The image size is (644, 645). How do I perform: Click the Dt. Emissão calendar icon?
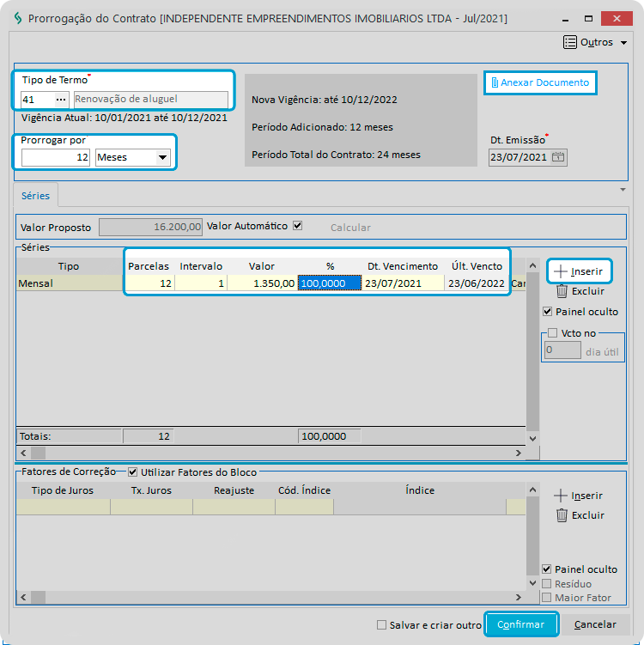tap(557, 157)
